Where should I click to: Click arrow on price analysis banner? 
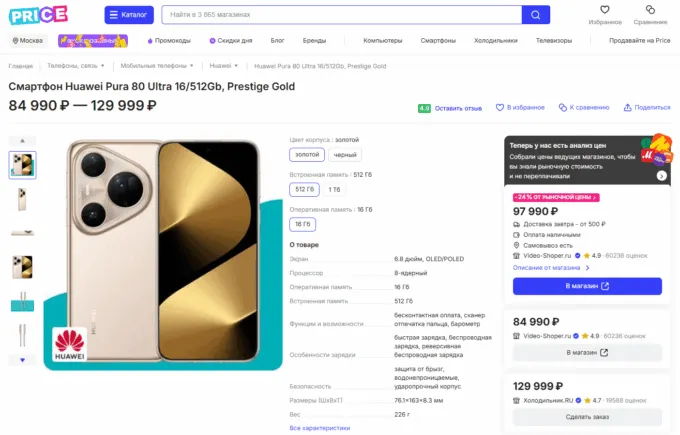coord(662,176)
